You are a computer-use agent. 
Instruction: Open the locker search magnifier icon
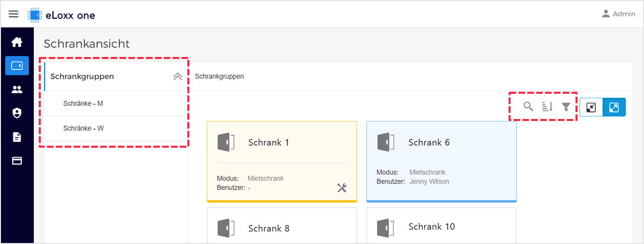click(x=528, y=106)
